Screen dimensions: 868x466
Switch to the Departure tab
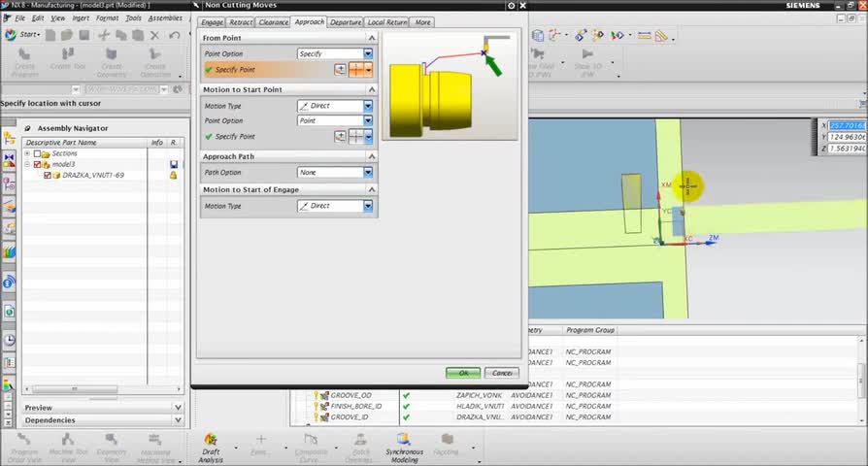pyautogui.click(x=345, y=22)
